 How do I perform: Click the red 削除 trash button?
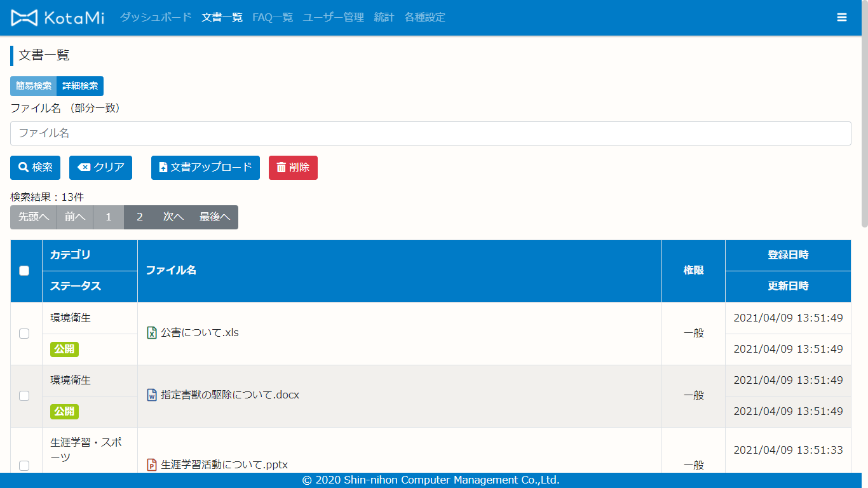tap(293, 168)
